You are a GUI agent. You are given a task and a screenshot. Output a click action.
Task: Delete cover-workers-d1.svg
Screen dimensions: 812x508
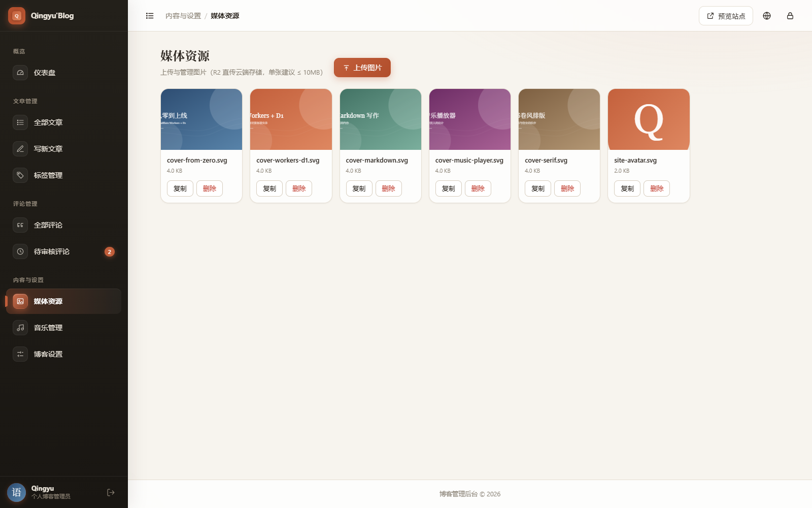(299, 188)
